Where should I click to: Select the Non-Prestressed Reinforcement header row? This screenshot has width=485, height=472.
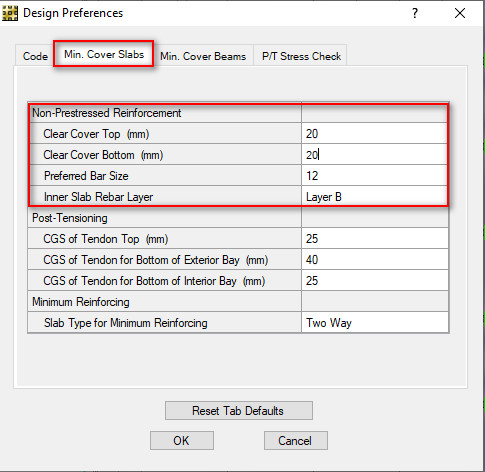[x=238, y=113]
